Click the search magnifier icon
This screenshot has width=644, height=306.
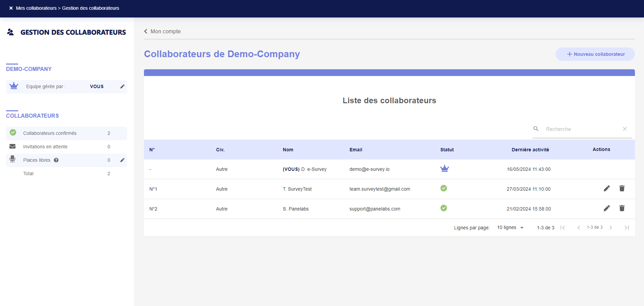(x=536, y=129)
